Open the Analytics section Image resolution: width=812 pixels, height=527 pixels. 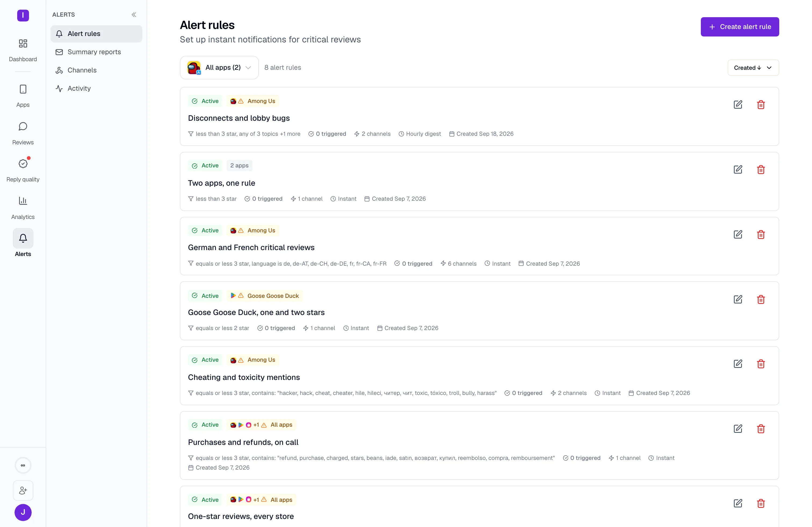pyautogui.click(x=23, y=208)
